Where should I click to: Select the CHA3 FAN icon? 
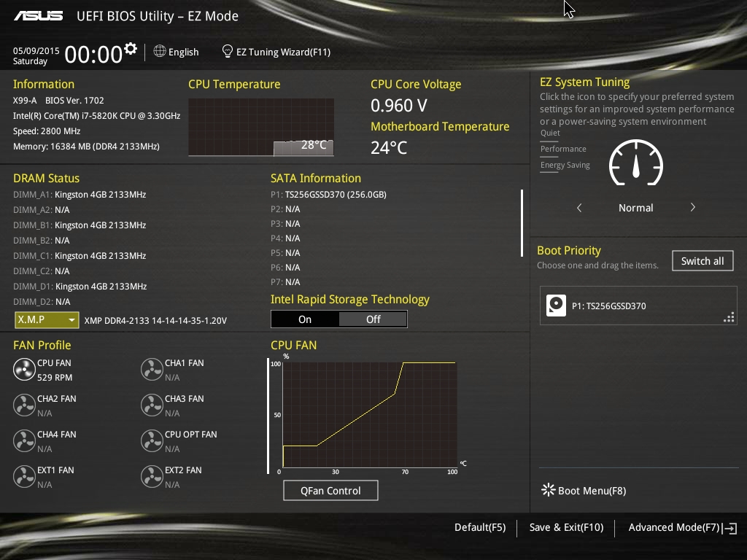[152, 405]
